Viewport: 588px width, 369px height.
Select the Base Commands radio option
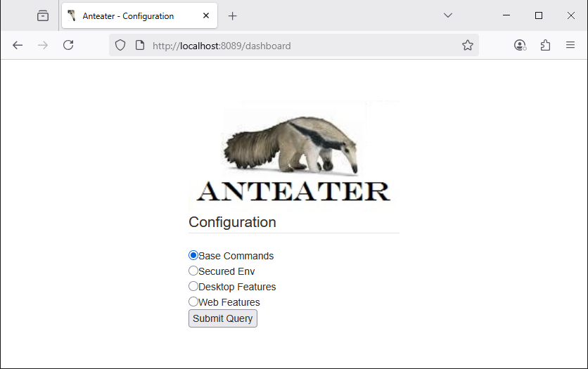193,255
